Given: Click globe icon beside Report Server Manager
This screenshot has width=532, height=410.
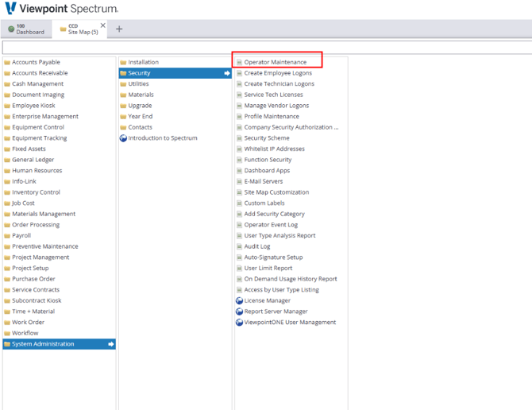Looking at the screenshot, I should (239, 311).
